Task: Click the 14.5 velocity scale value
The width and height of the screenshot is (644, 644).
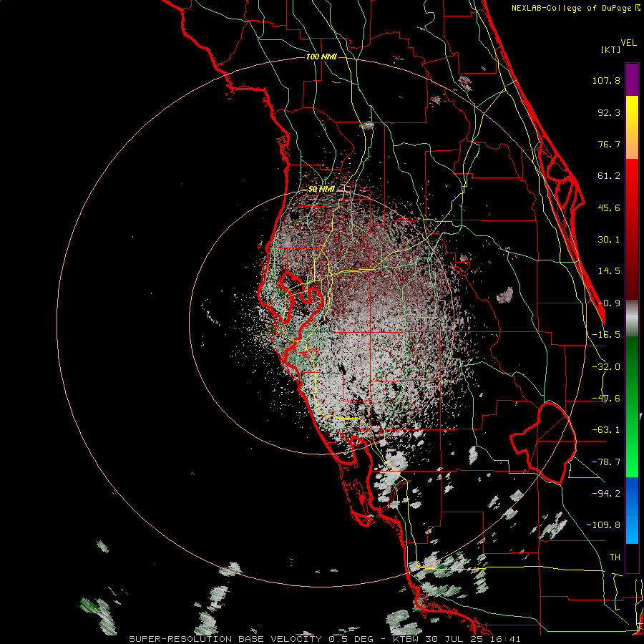Action: click(x=609, y=271)
